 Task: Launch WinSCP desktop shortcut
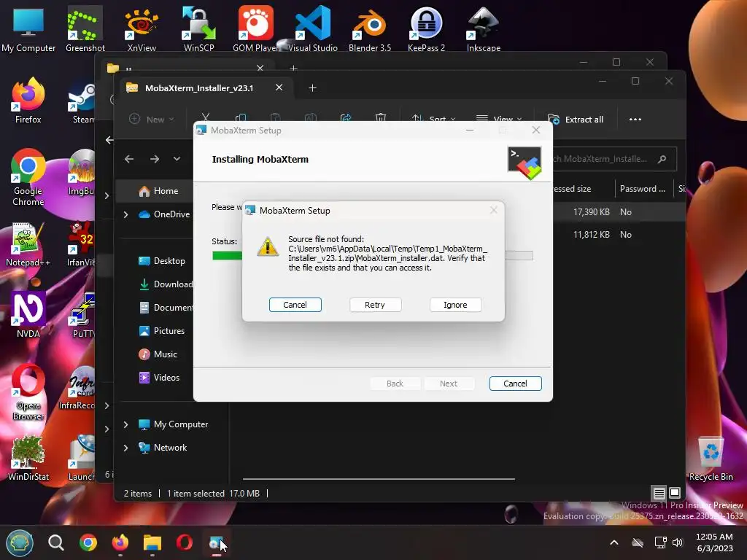198,29
